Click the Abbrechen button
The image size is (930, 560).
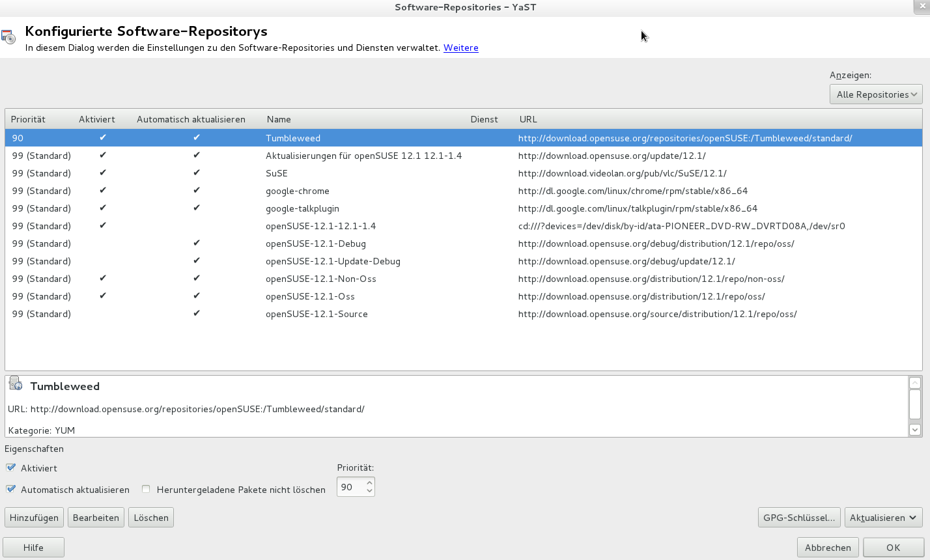coord(828,548)
